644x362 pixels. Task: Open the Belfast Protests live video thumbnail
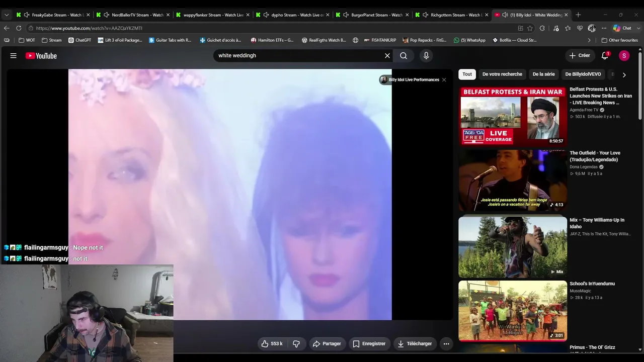[513, 117]
